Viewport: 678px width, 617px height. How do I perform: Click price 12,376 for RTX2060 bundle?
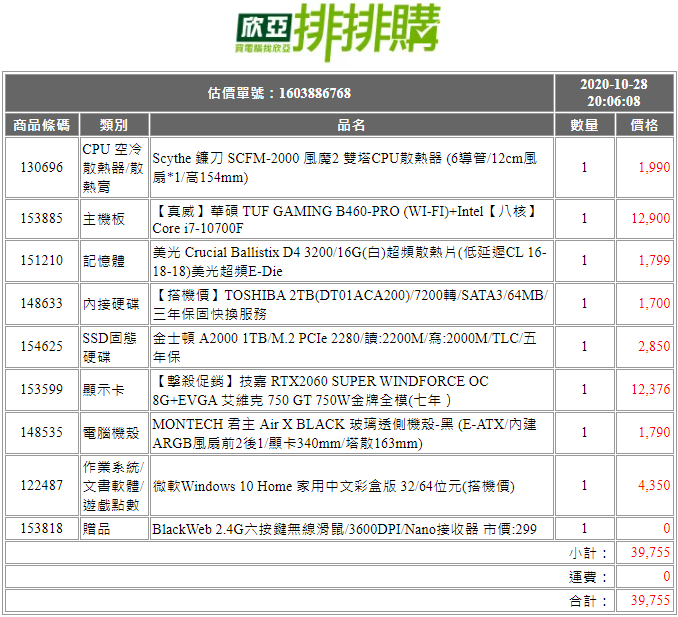point(651,390)
